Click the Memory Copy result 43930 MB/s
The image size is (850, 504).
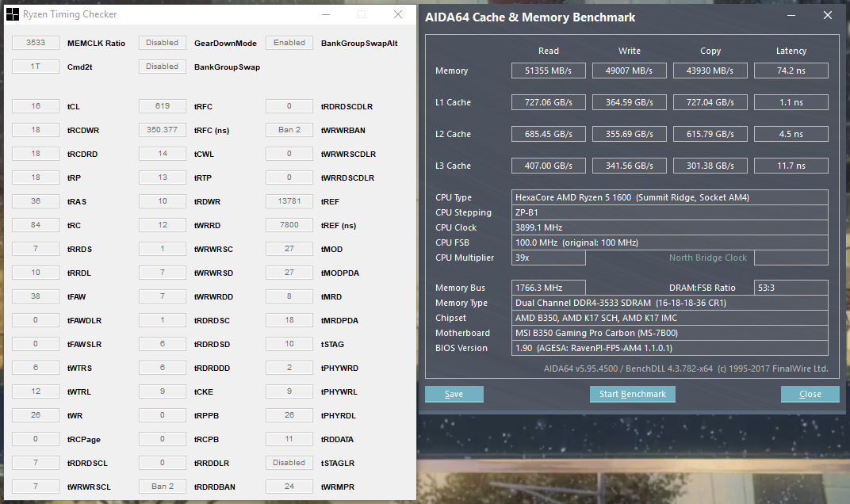coord(710,71)
